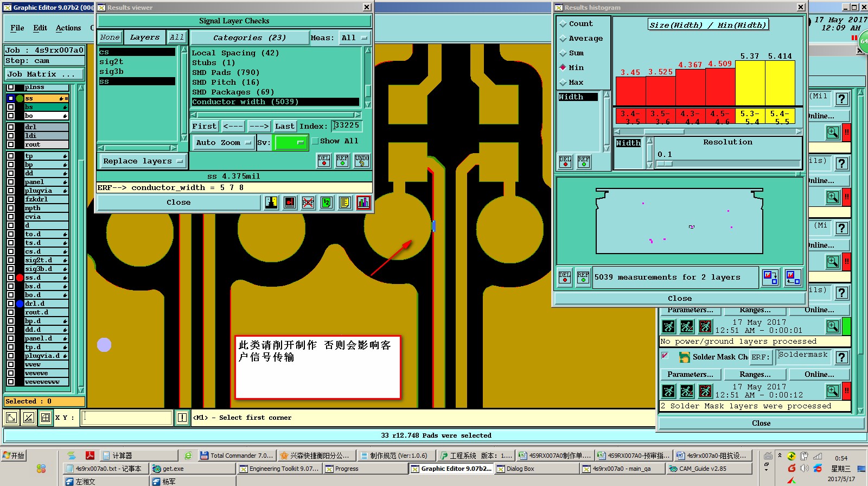The image size is (868, 486).
Task: Open the Auto Zoom dropdown
Action: point(224,143)
